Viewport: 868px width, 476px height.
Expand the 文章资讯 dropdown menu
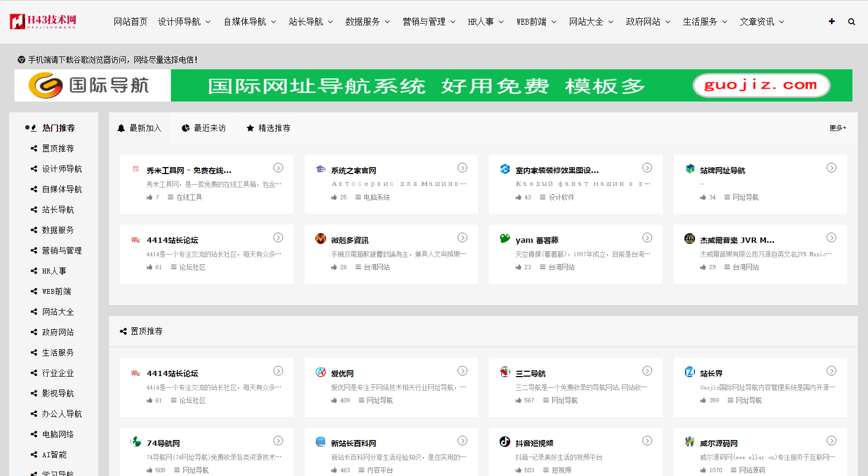point(762,22)
